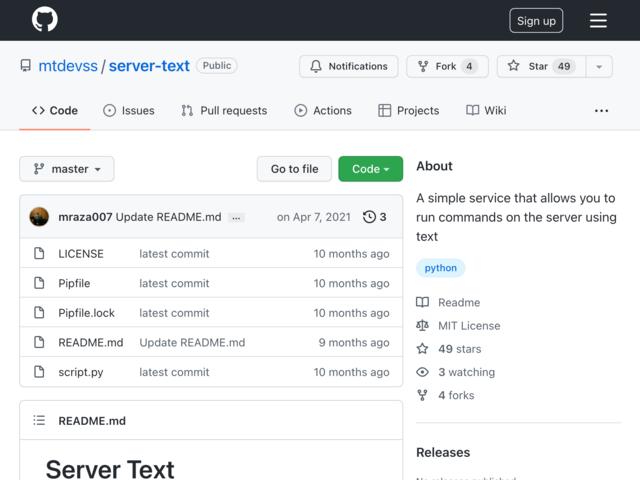Expand the green Code clone dropdown

click(370, 169)
